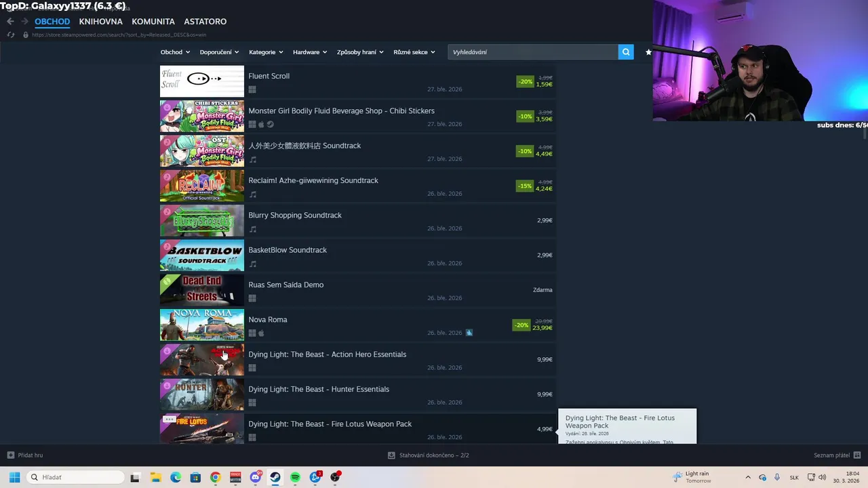This screenshot has width=868, height=488.
Task: Click the music note under BasketBlow Soundtrack
Action: 253,264
